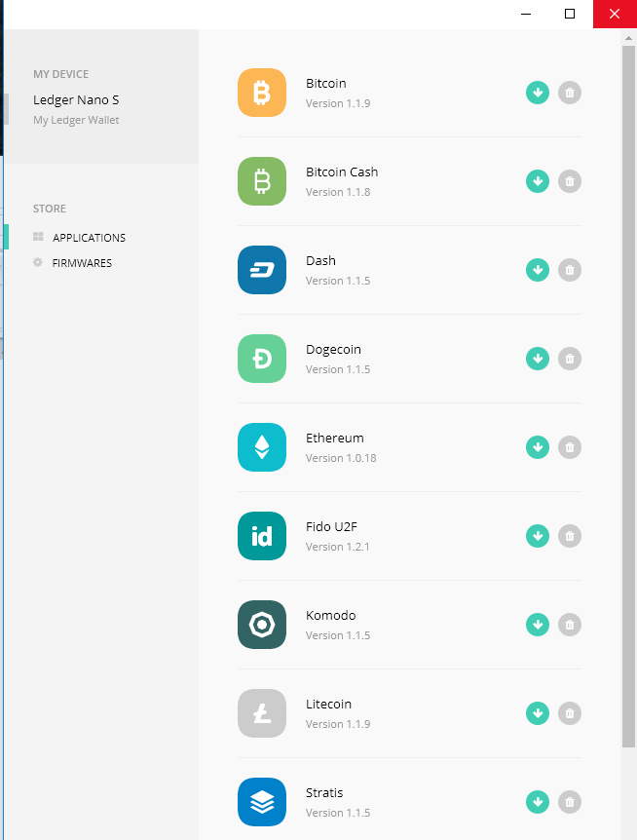Click the orange Bitcoin logo icon
Screen dimensions: 637x840
[262, 93]
